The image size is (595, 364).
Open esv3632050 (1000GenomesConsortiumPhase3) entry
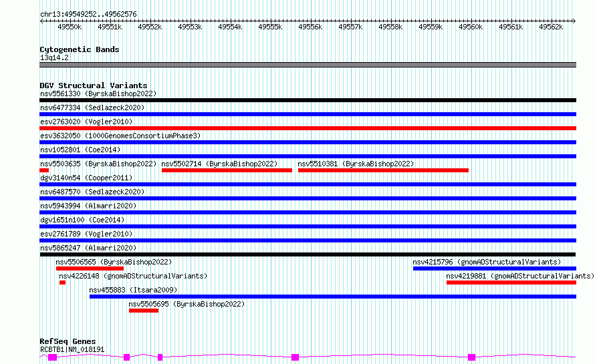click(x=120, y=136)
